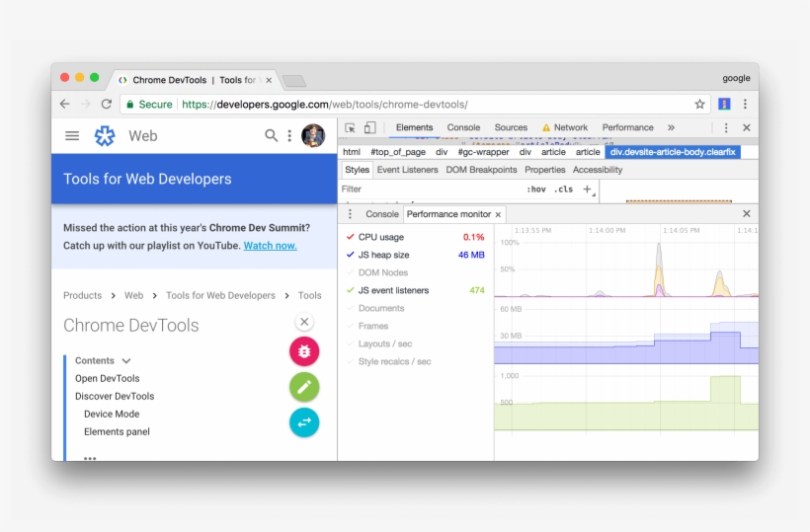
Task: Bookmark page with the star icon
Action: pos(699,104)
